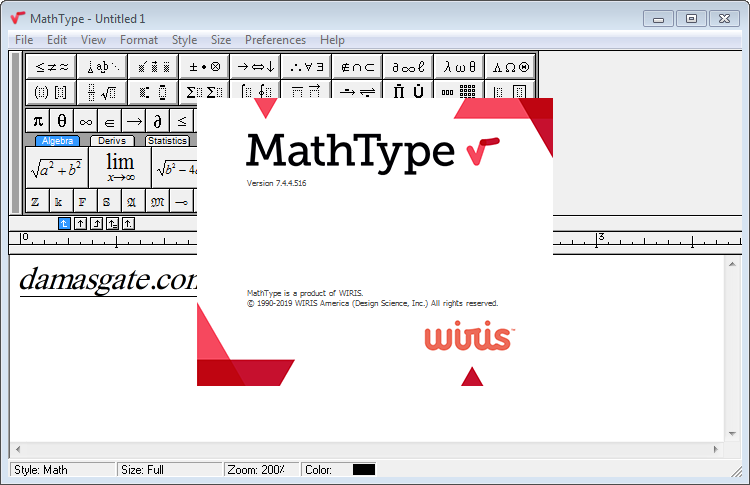This screenshot has height=485, width=750.
Task: Insert Fraktur A symbol
Action: pos(132,201)
